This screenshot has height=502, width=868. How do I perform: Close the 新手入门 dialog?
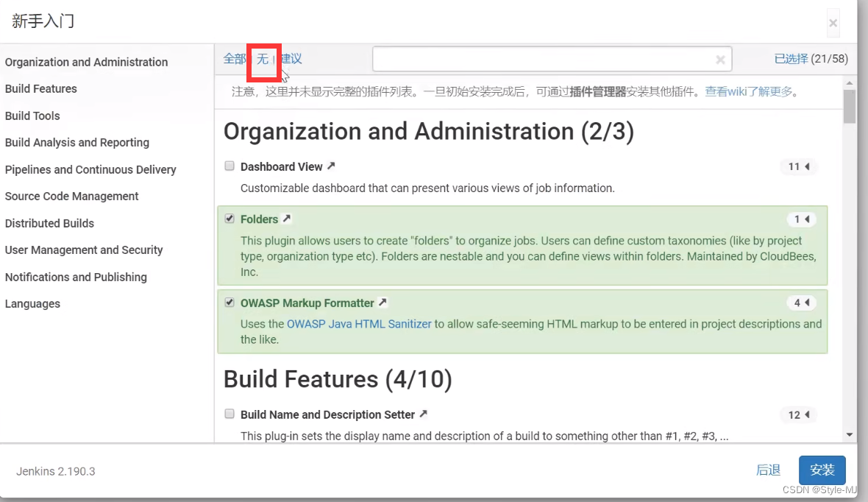coord(833,24)
